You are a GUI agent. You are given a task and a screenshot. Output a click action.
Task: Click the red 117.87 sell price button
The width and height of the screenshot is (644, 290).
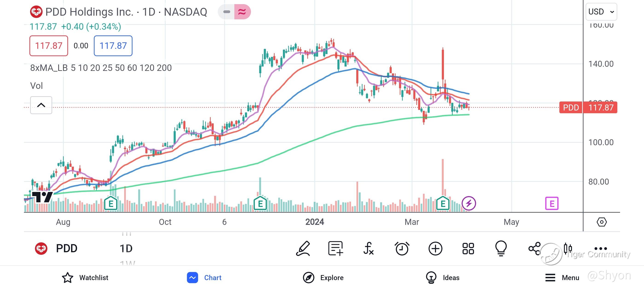(49, 46)
